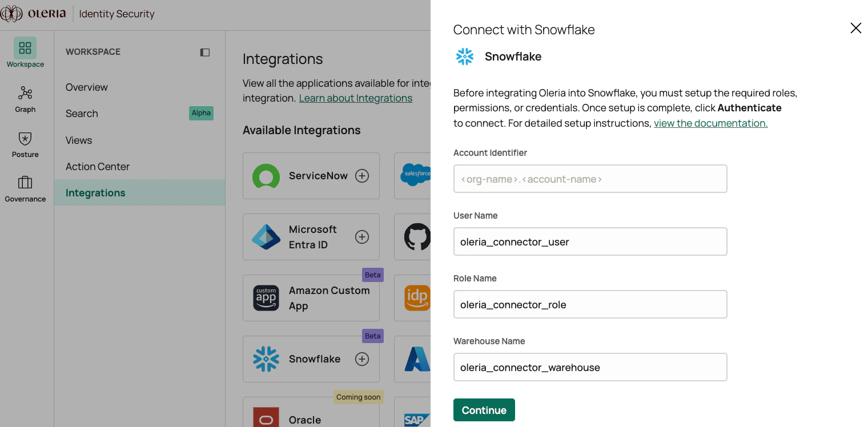Add the Snowflake integration plus icon
Image resolution: width=868 pixels, height=427 pixels.
click(362, 359)
